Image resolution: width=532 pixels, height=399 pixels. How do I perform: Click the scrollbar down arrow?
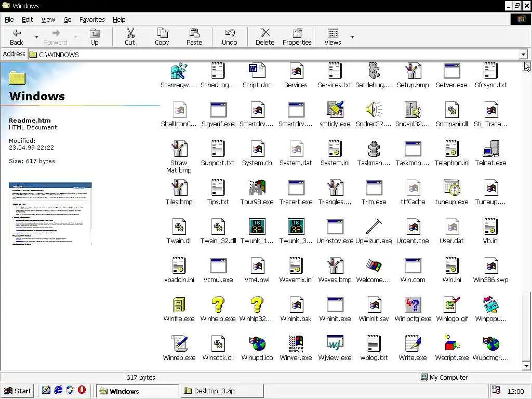[x=527, y=366]
